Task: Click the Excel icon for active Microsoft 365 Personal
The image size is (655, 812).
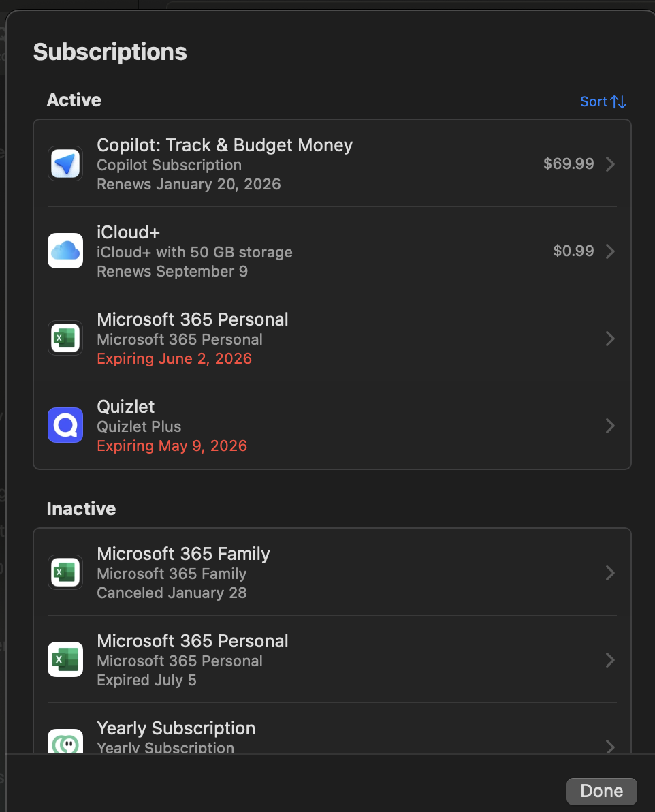Action: coord(65,338)
